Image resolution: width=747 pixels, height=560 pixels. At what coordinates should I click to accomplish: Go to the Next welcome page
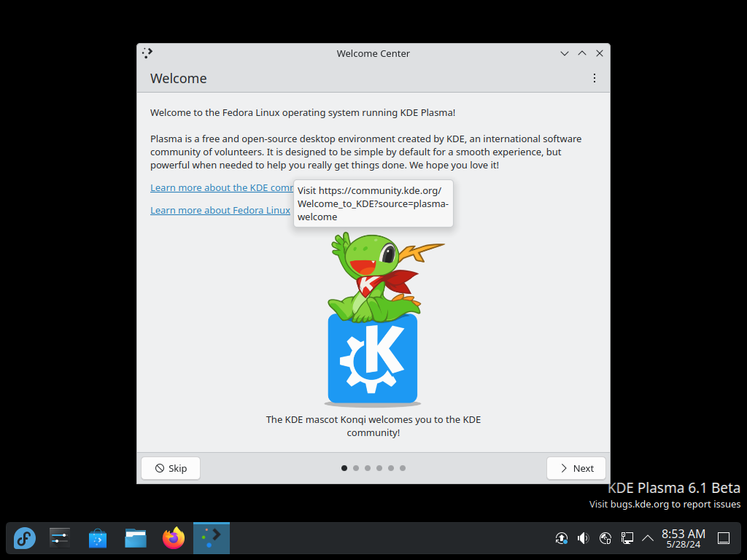point(576,468)
